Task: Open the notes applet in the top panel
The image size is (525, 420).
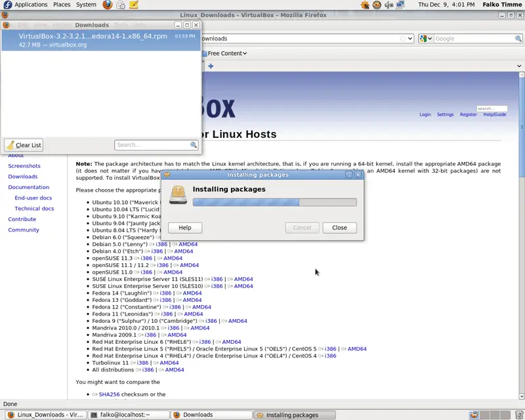Action: [134, 5]
